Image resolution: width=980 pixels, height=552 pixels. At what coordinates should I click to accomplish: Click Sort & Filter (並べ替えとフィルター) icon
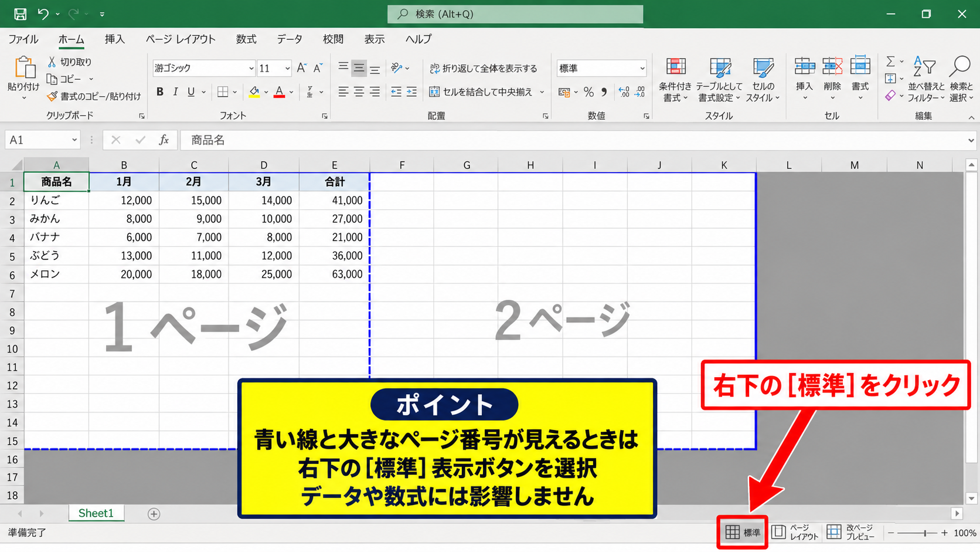click(x=924, y=67)
